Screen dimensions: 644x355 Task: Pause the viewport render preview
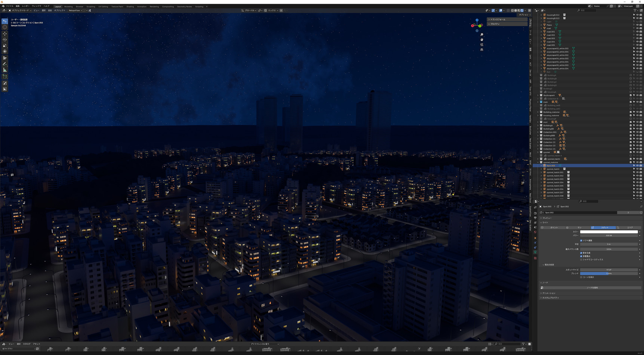(529, 10)
